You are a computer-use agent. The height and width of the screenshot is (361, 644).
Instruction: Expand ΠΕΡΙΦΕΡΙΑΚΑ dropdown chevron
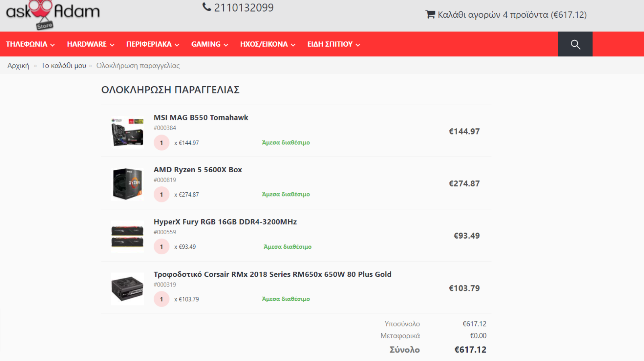point(177,45)
